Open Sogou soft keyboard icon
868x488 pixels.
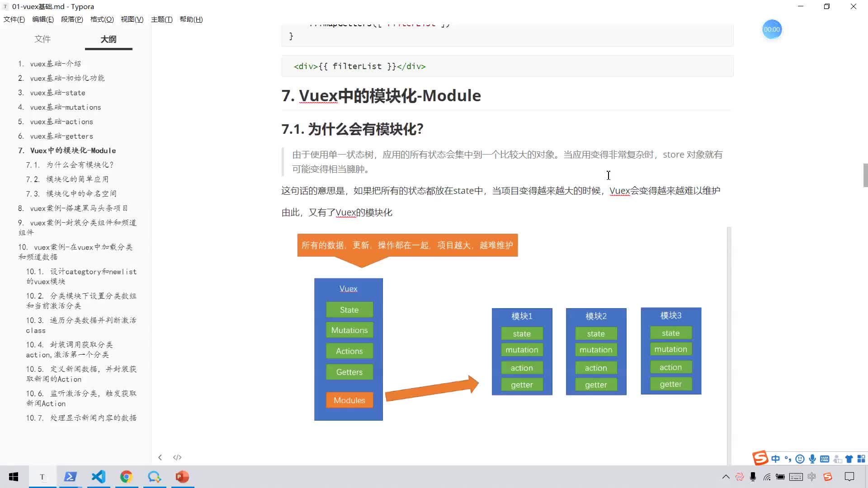click(825, 459)
